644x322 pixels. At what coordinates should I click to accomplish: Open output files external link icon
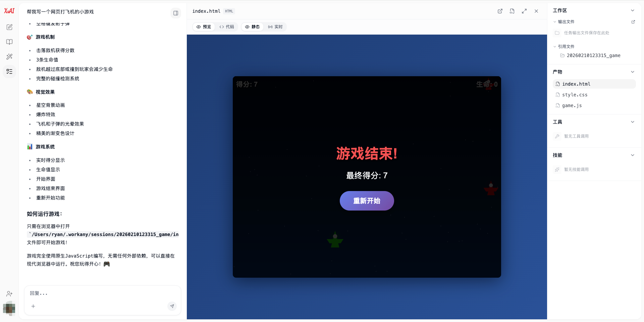[x=633, y=22]
